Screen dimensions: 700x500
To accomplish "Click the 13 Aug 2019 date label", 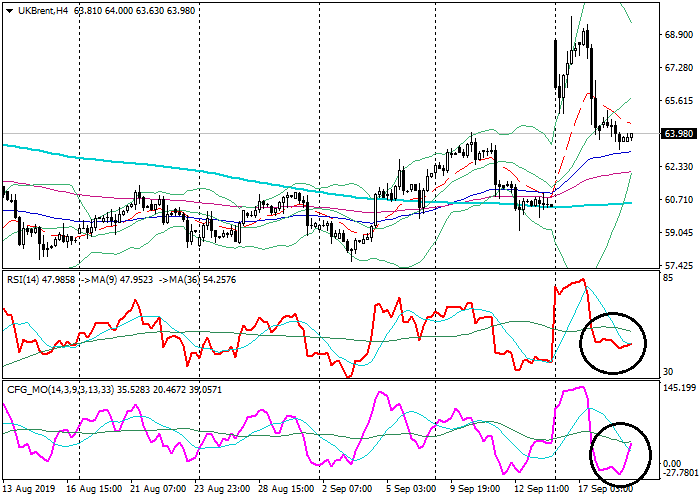I will click(31, 489).
